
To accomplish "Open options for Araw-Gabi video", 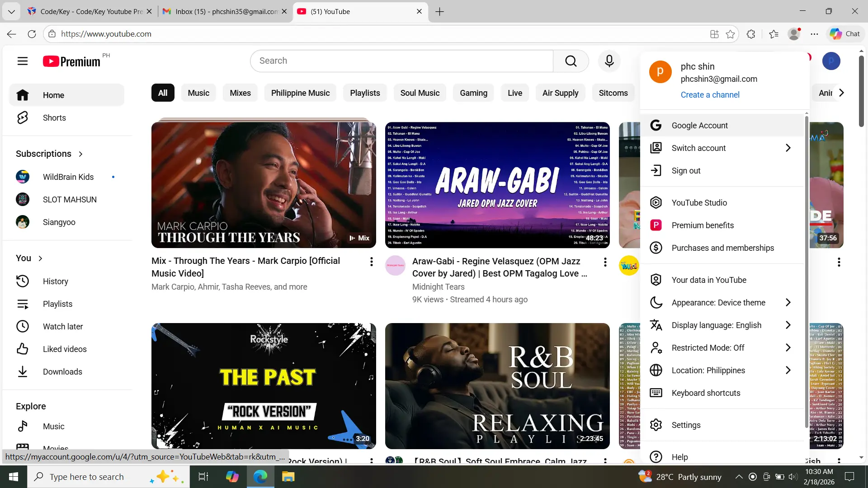I will click(x=605, y=262).
